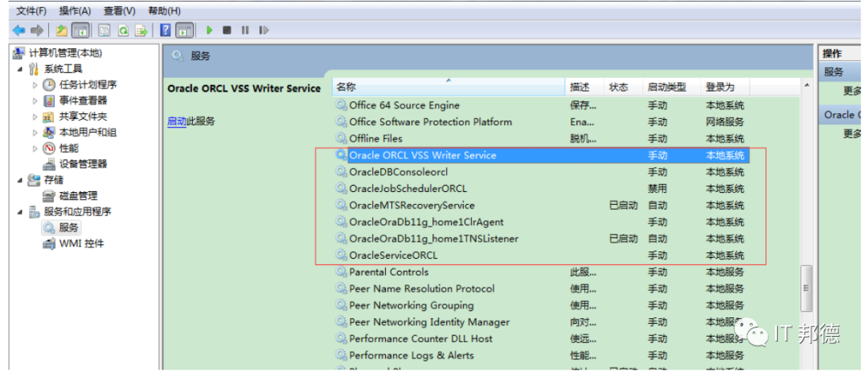Select Peer Networking Identity Manager service

pyautogui.click(x=542, y=321)
